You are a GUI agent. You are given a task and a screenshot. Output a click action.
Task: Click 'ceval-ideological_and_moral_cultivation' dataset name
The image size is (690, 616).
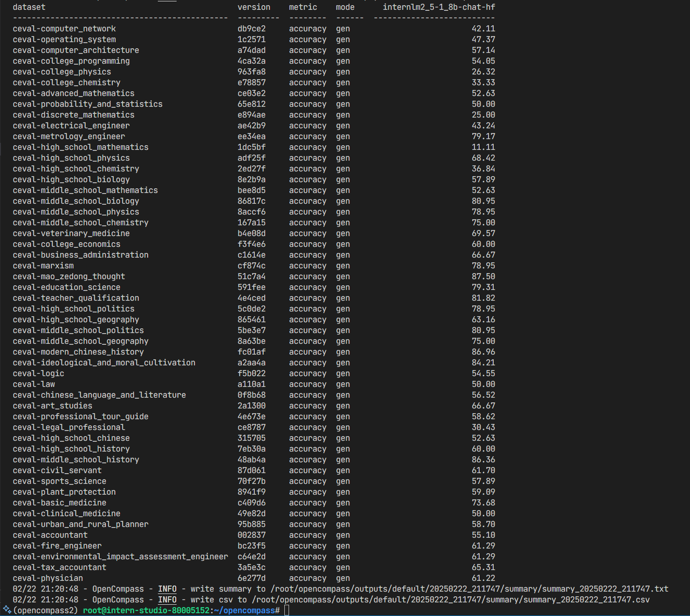click(x=104, y=363)
